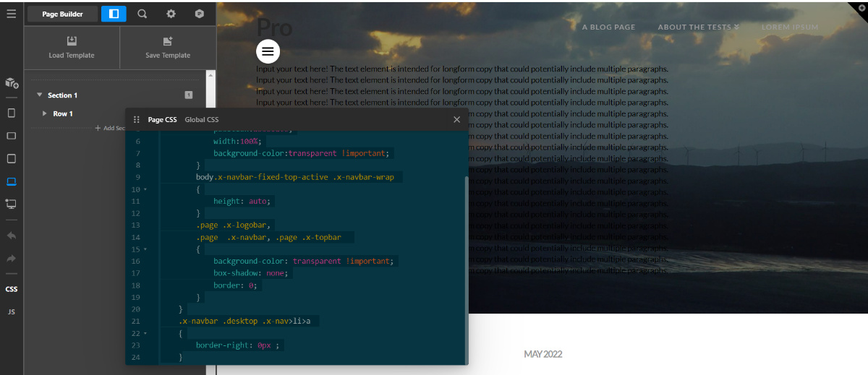This screenshot has height=375, width=868.
Task: Click the Save Template button
Action: (x=168, y=48)
